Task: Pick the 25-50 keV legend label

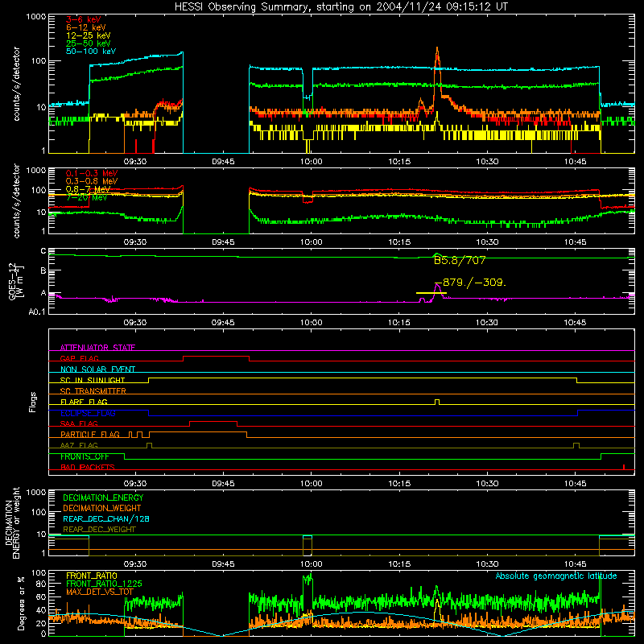Action: click(x=89, y=43)
